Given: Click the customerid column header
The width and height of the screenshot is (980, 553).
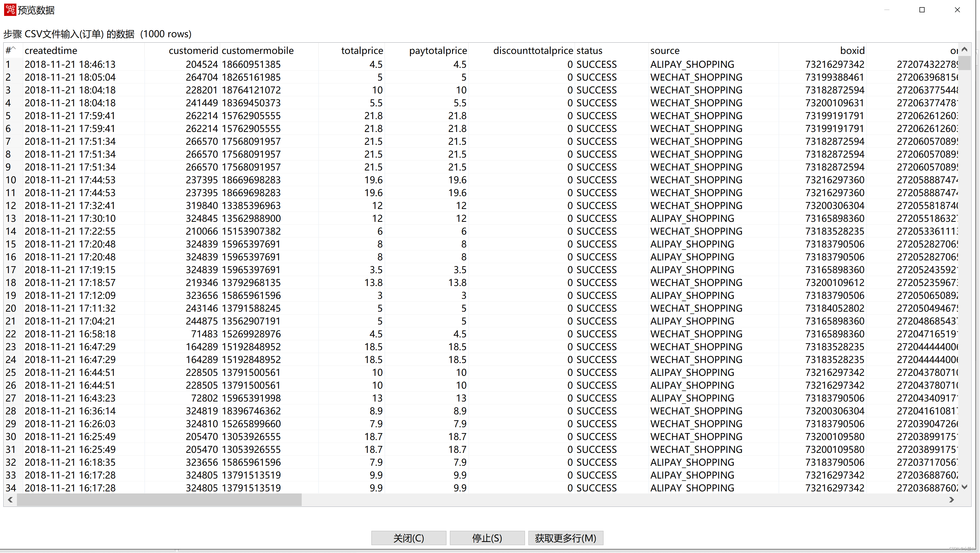Looking at the screenshot, I should (193, 51).
